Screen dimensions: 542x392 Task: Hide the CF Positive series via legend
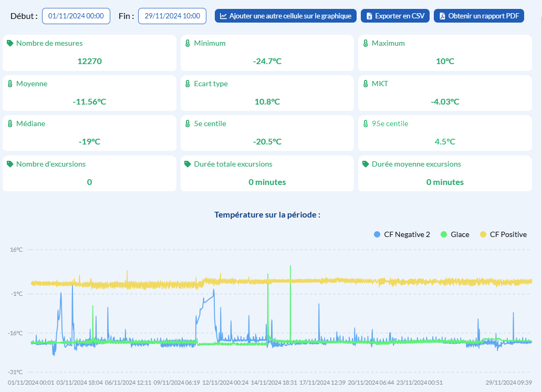click(x=508, y=234)
